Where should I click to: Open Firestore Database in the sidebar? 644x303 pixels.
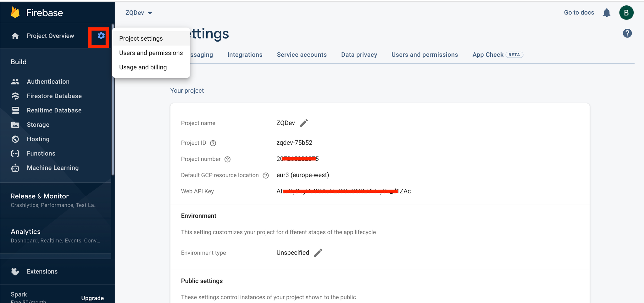coord(54,96)
